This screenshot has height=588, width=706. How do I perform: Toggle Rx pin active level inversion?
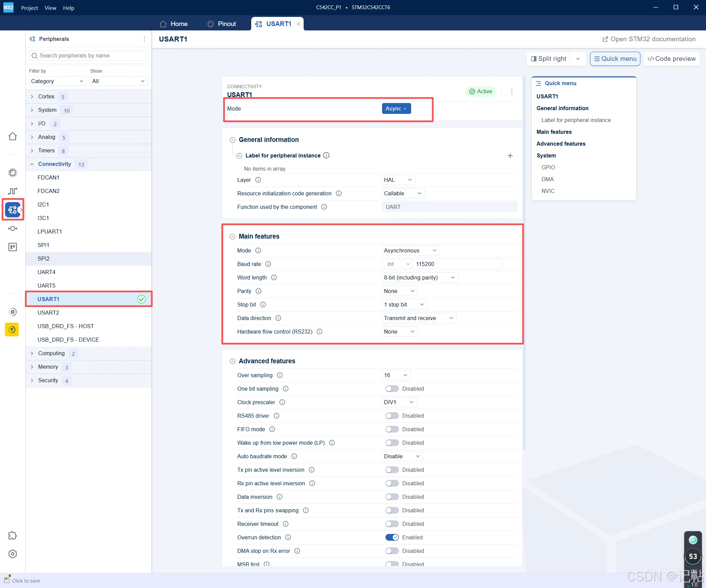(x=392, y=483)
